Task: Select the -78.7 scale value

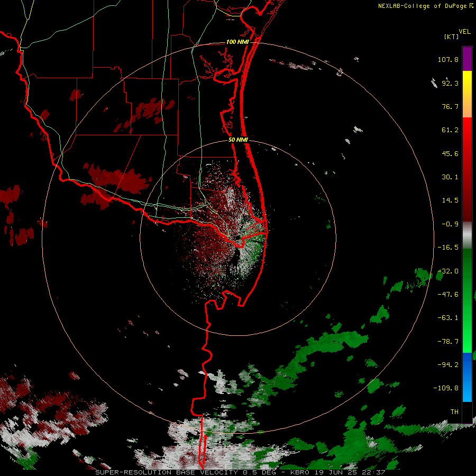Action: click(x=448, y=342)
